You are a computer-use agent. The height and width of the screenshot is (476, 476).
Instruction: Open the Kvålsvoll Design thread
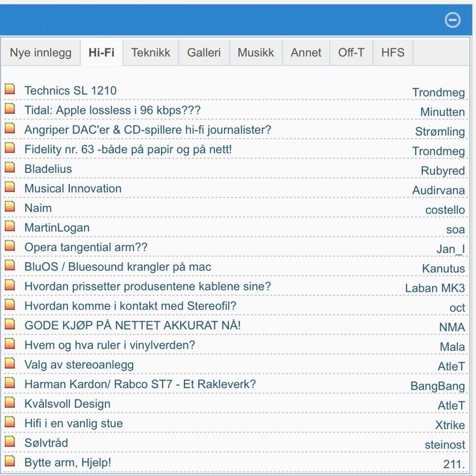click(x=67, y=404)
